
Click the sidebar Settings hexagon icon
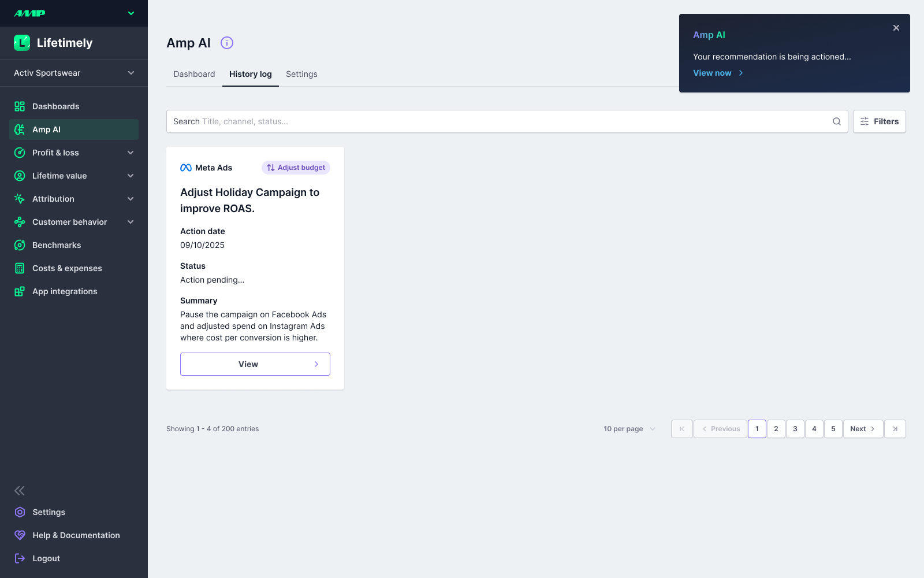(20, 512)
